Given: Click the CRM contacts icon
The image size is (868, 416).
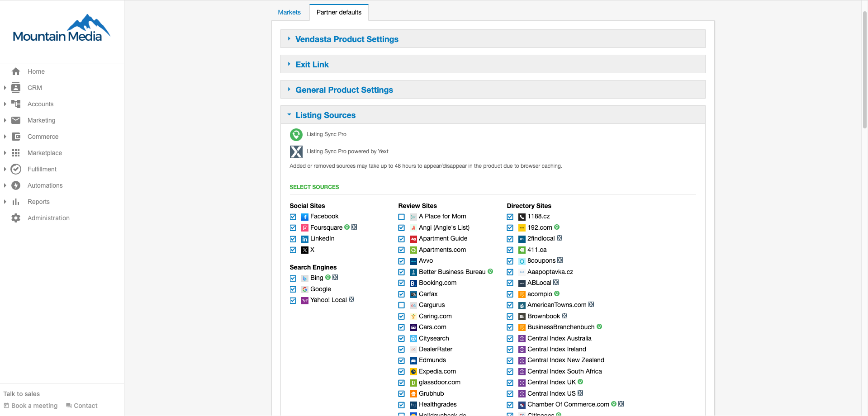Looking at the screenshot, I should point(16,88).
